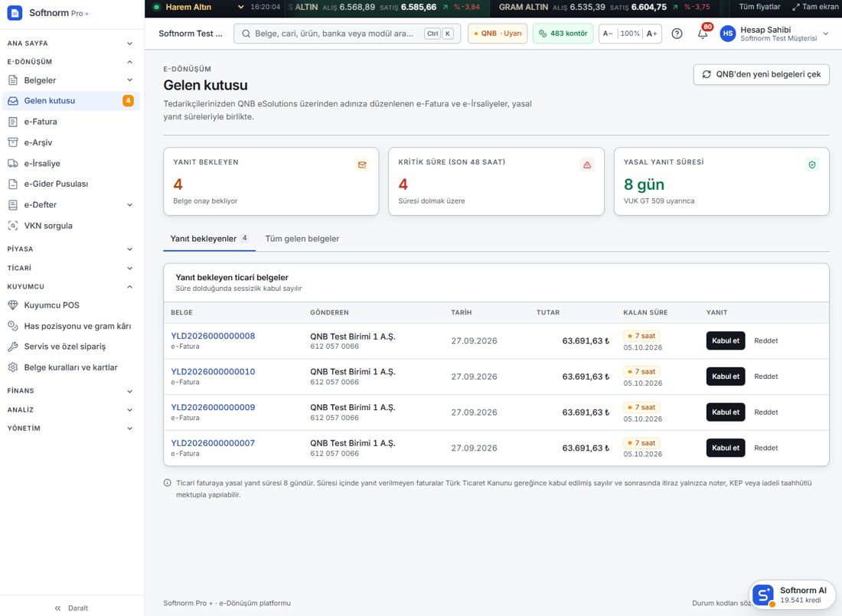Click the Servis ve özel sipariş wrench icon

[x=13, y=347]
